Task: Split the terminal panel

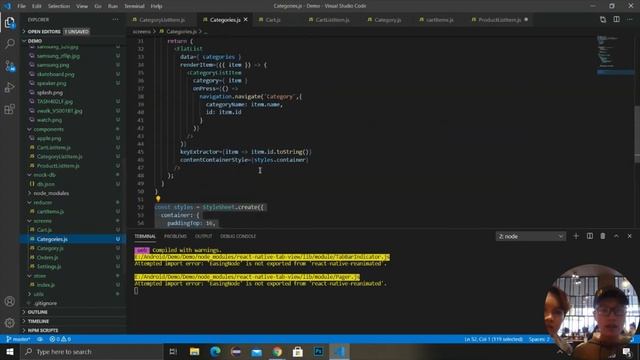Action: (590, 236)
